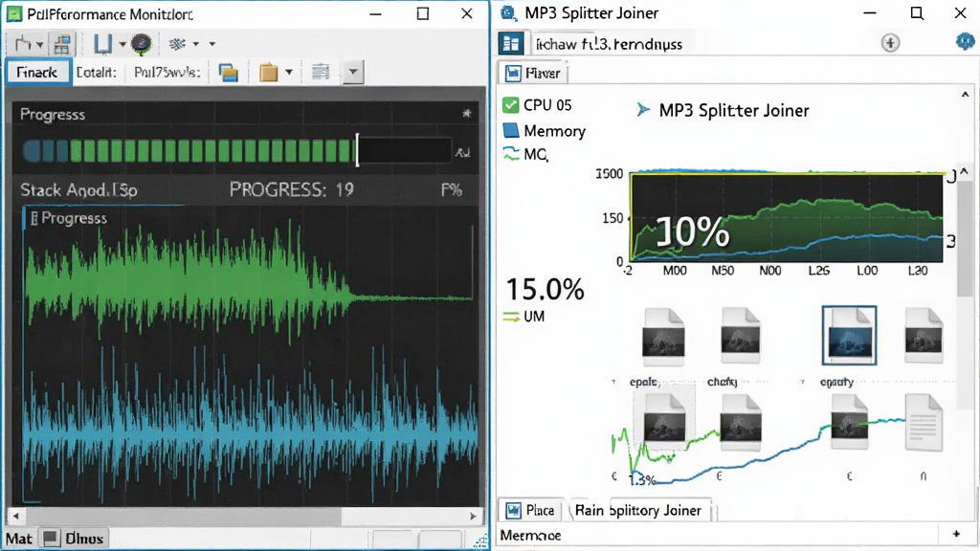Click the small icon right of progress bar
The width and height of the screenshot is (980, 551).
[x=462, y=152]
